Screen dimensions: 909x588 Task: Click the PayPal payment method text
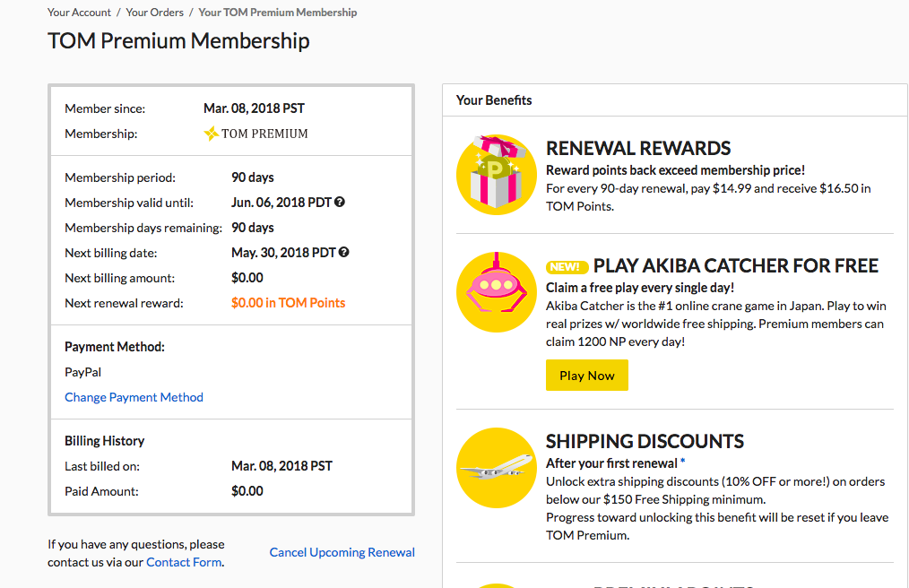(x=82, y=372)
